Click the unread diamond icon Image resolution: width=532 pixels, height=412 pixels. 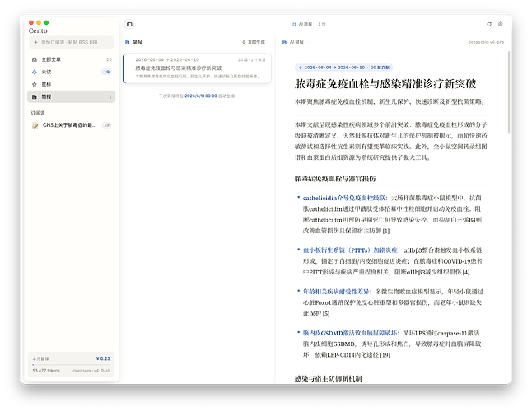[35, 72]
